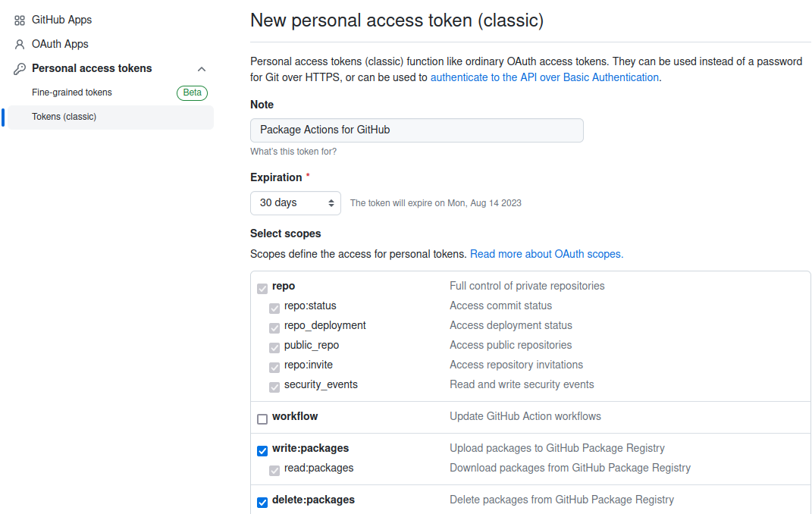Open Fine-grained tokens page
This screenshot has height=514, width=812.
[72, 92]
